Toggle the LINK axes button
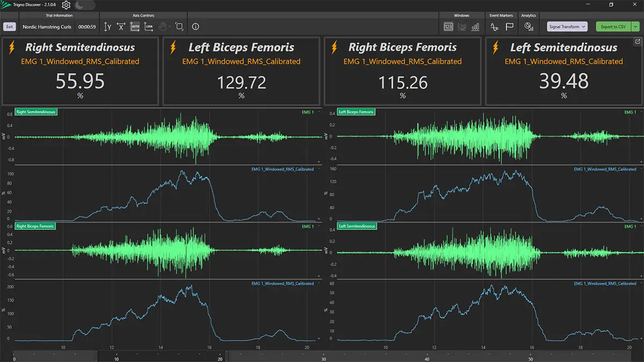This screenshot has width=644, height=362. 149,27
